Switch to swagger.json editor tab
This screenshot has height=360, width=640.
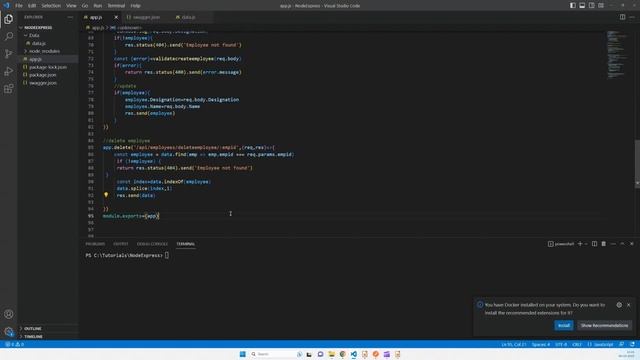146,17
